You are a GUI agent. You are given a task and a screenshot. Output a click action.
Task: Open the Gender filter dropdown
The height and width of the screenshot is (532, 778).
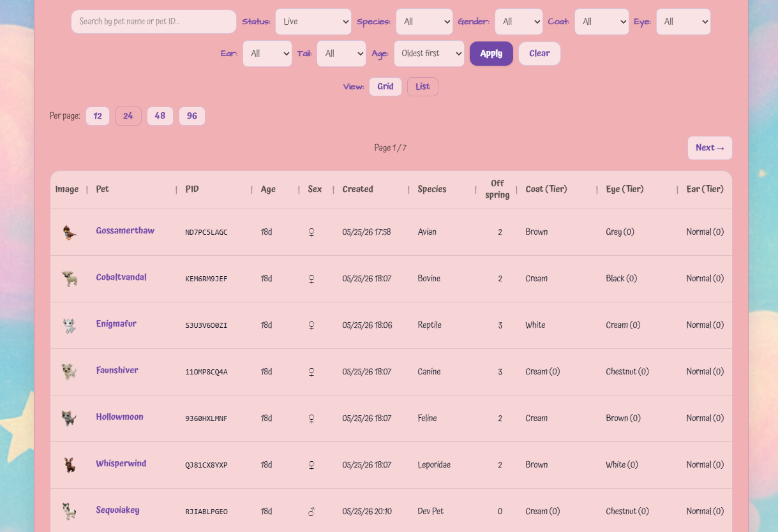(x=519, y=22)
